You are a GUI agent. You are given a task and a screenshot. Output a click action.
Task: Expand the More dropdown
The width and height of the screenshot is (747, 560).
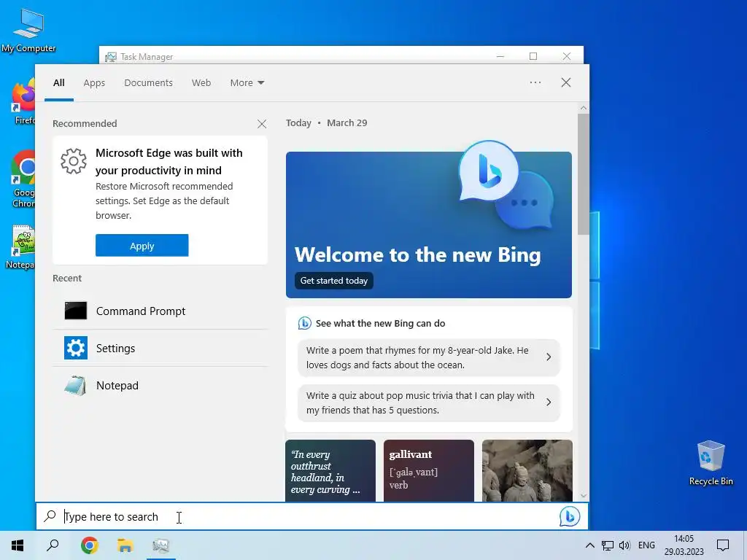247,83
